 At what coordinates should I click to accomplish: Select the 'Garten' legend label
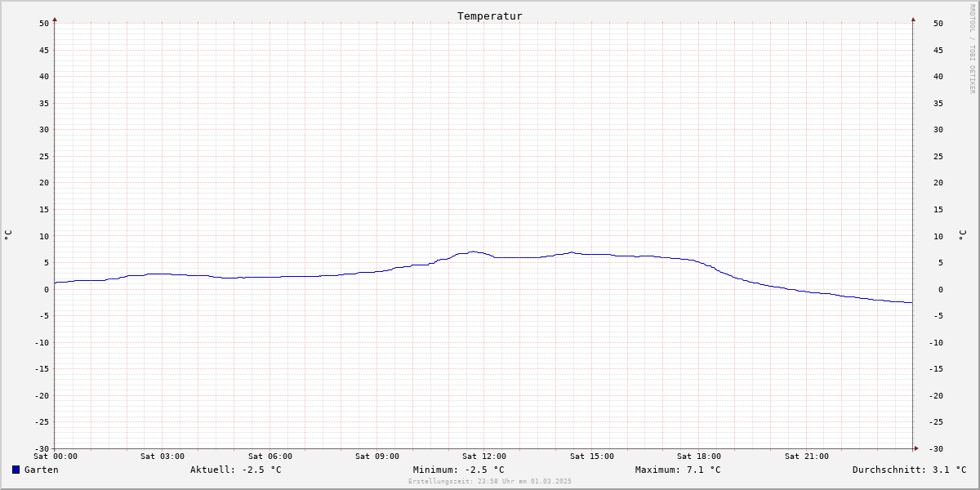(x=42, y=470)
